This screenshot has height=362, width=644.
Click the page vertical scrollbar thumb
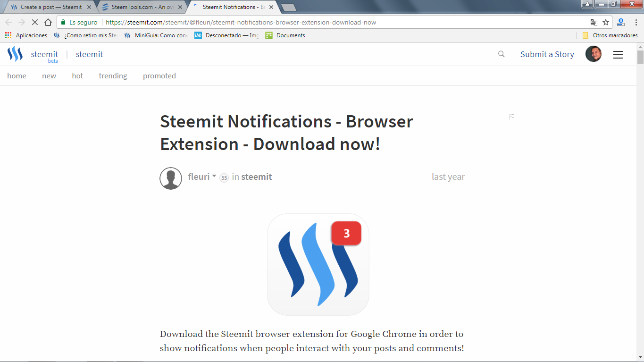[640, 57]
